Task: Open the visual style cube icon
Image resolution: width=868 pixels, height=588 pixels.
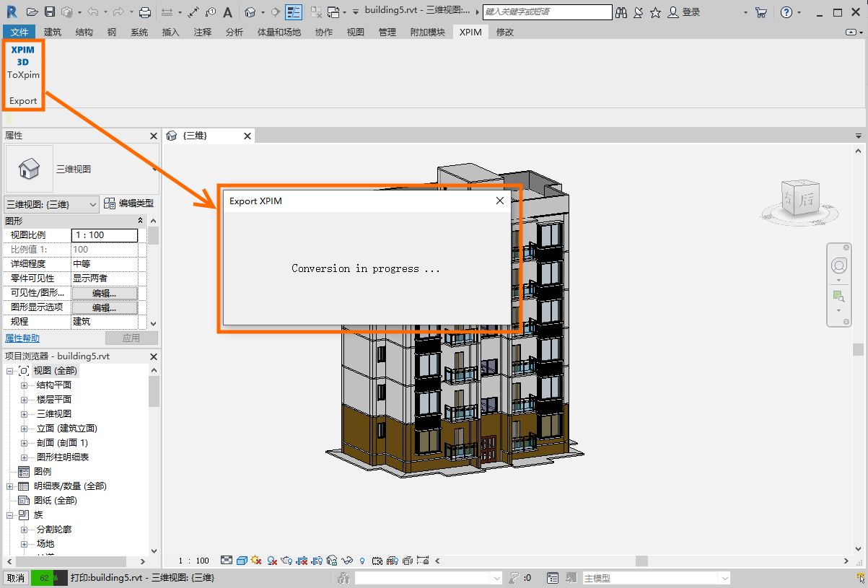Action: click(242, 561)
